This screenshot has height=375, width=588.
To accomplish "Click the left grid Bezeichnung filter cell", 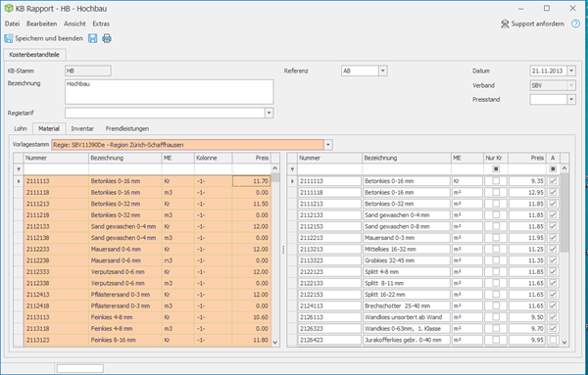I will click(125, 169).
